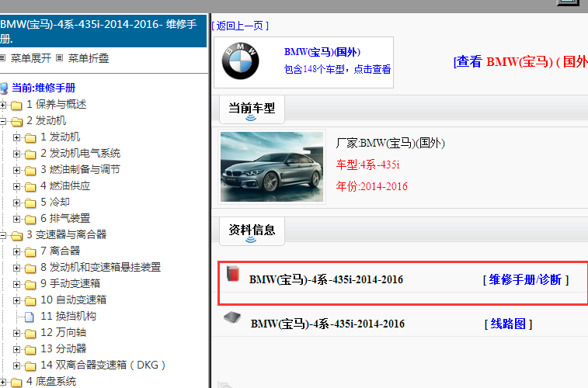The height and width of the screenshot is (388, 588).
Task: Click the gray wiring diagram icon
Action: [232, 318]
